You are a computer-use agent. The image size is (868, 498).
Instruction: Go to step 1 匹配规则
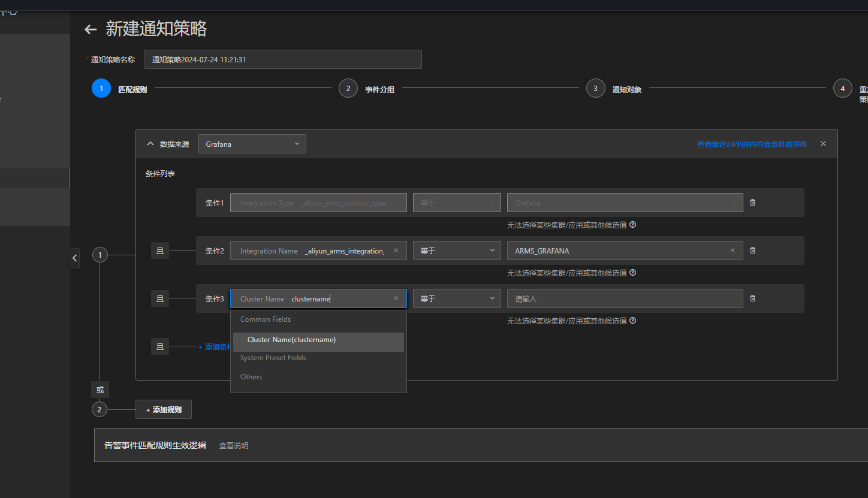click(x=101, y=88)
